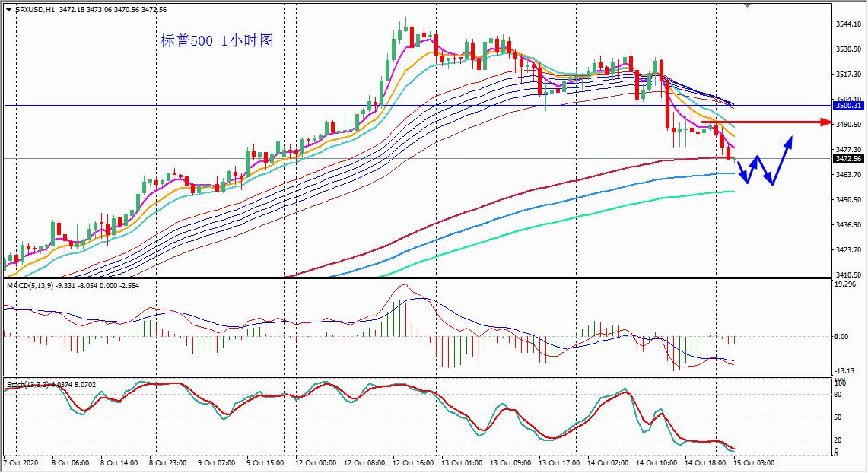Click the 50 level on Stochastic scale
868x473 pixels.
838,417
